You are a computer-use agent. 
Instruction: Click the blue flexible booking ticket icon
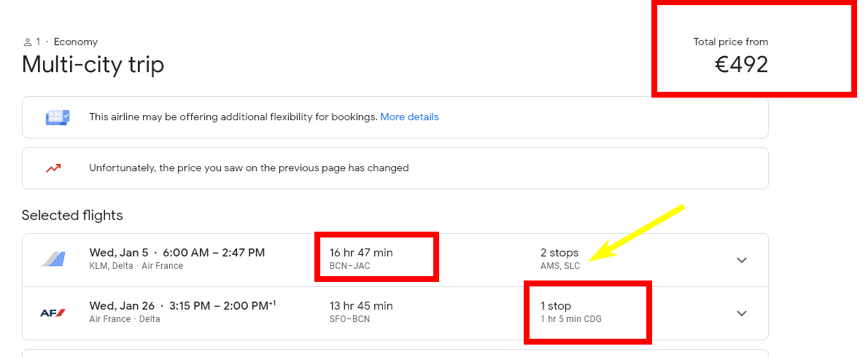point(58,117)
